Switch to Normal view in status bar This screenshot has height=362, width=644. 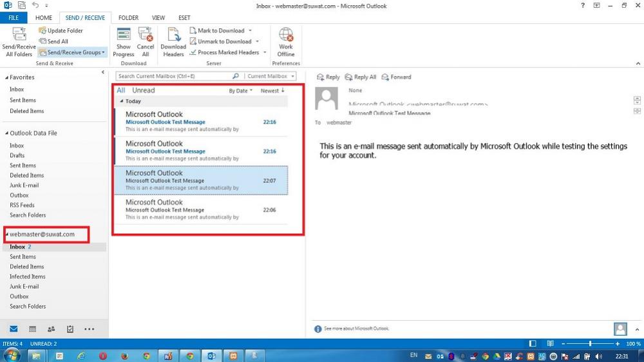point(533,343)
